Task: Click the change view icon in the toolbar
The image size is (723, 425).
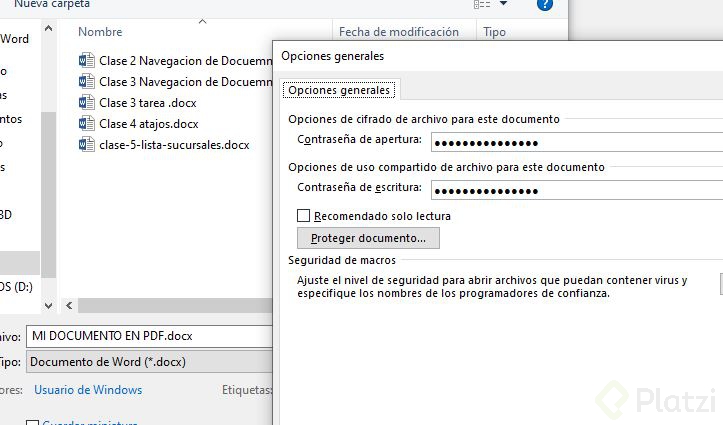Action: click(482, 4)
